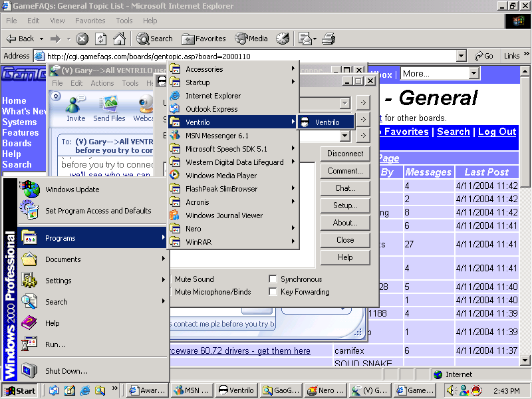
Task: Click the browser vertical scrollbar down arrow
Action: point(525,360)
